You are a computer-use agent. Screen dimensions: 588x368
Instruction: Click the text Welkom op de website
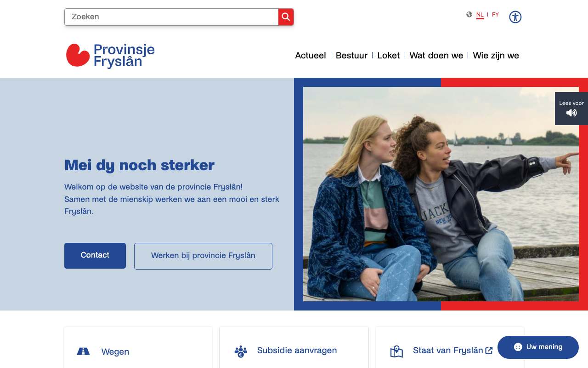(153, 187)
